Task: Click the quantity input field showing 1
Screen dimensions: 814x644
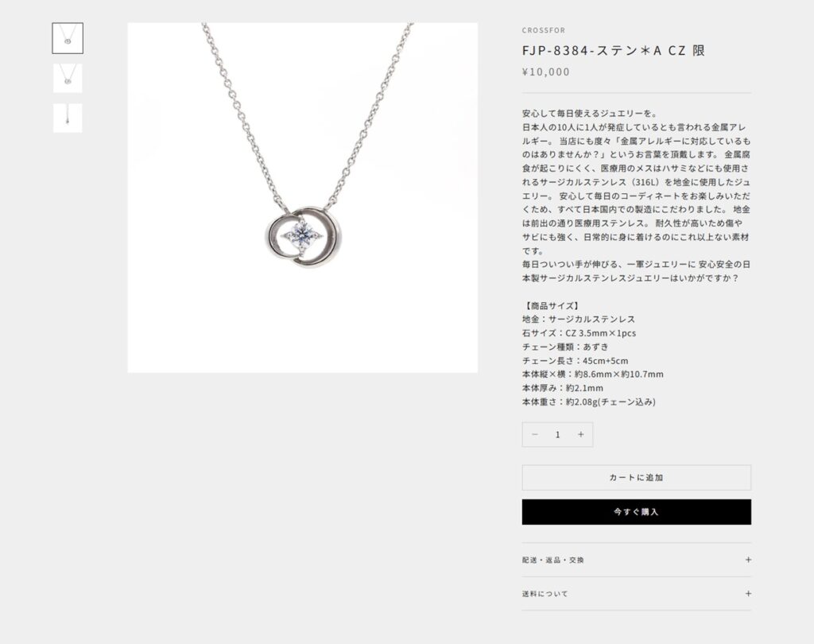Action: 557,435
